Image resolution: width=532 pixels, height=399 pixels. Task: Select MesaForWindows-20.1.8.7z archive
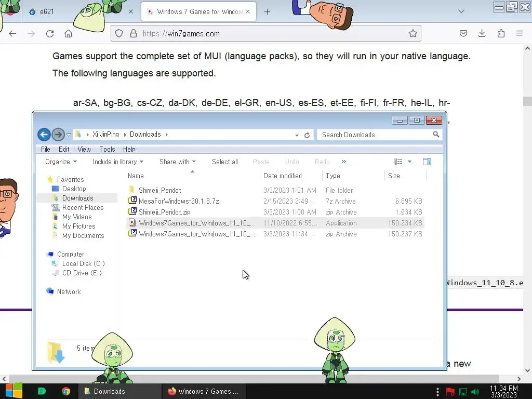pyautogui.click(x=275, y=201)
